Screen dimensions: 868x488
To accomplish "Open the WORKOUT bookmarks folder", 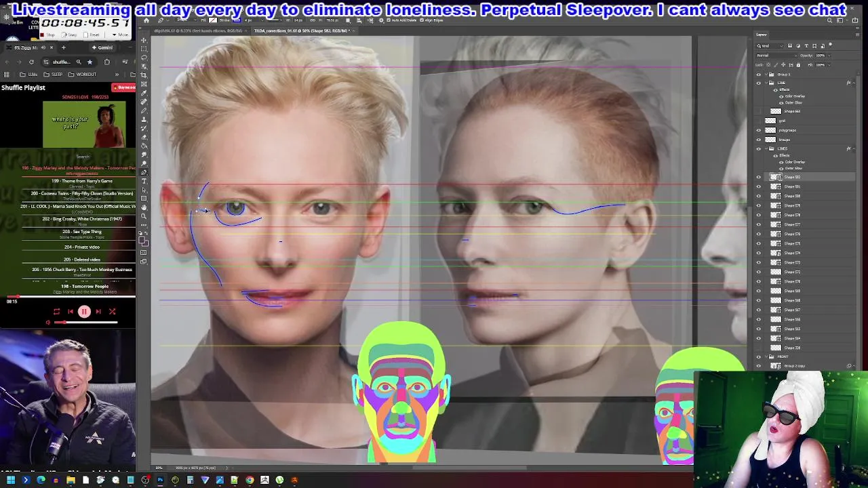I will (x=82, y=75).
